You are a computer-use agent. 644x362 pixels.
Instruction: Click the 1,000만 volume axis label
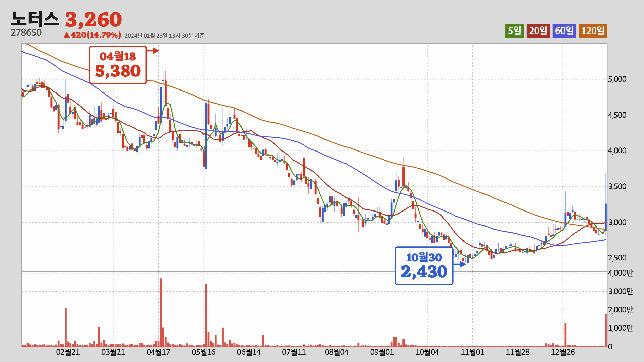pos(621,328)
